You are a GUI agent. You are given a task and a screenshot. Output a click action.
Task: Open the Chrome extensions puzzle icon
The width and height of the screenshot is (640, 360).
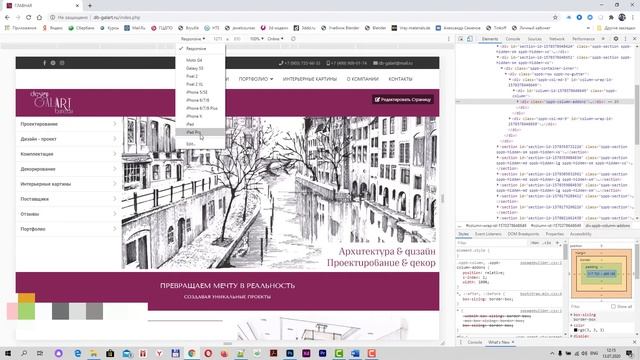tap(611, 18)
